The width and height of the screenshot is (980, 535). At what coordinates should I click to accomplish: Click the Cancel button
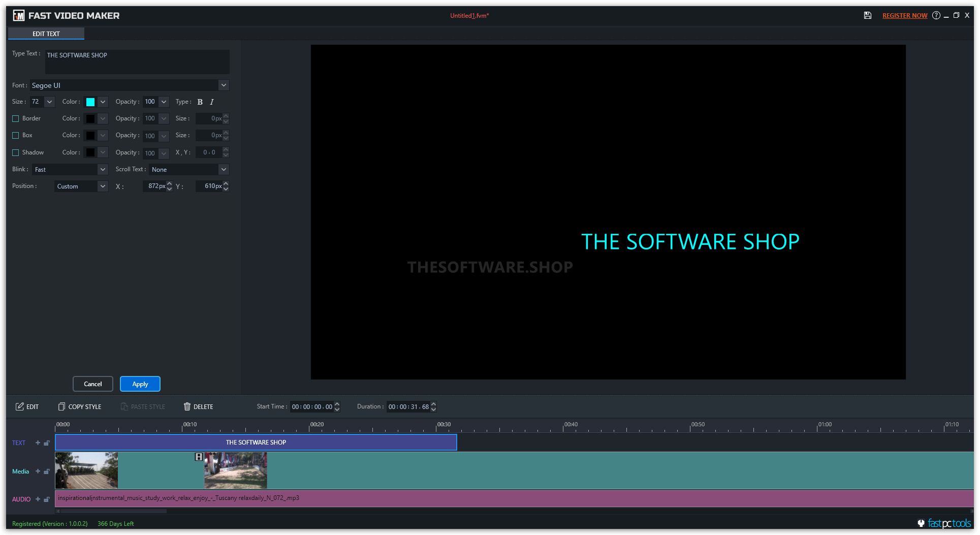[x=93, y=384]
